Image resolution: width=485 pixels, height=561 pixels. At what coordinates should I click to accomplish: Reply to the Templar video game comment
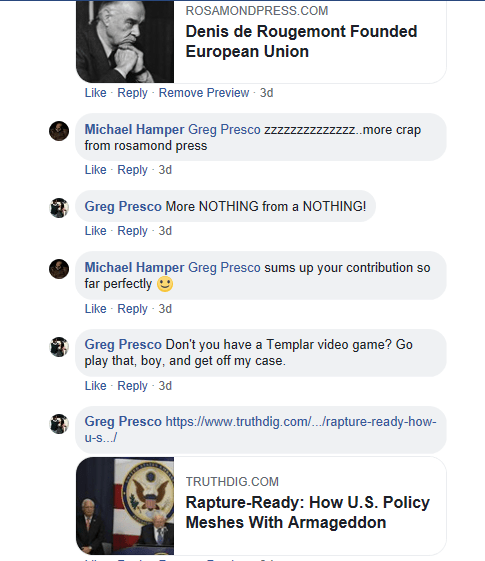coord(132,386)
